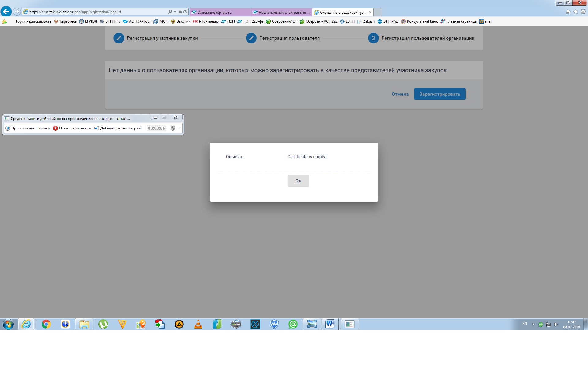
Task: Click the IE back arrow button
Action: point(6,12)
